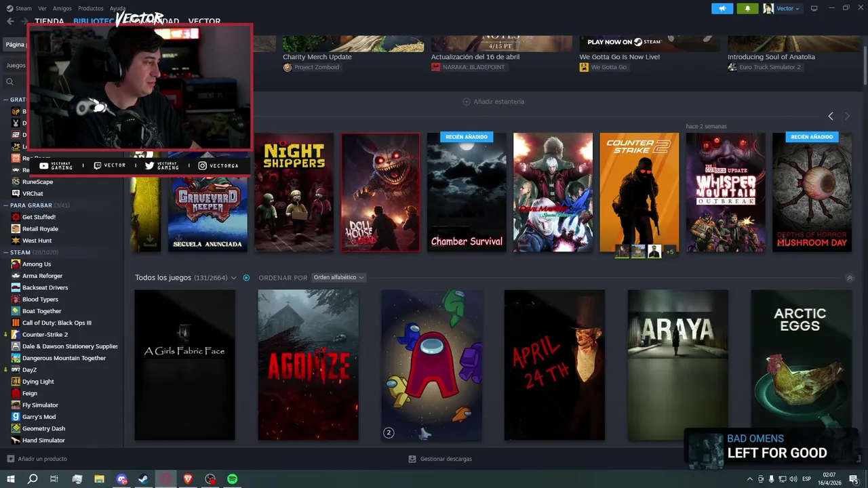The image size is (868, 488).
Task: Open Spotify from the taskbar
Action: 233,479
